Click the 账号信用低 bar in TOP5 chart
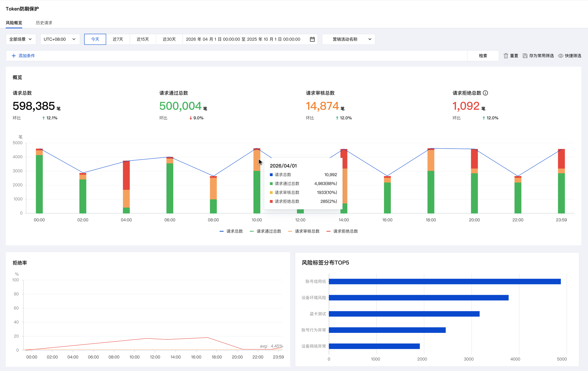588x371 pixels. coord(444,281)
